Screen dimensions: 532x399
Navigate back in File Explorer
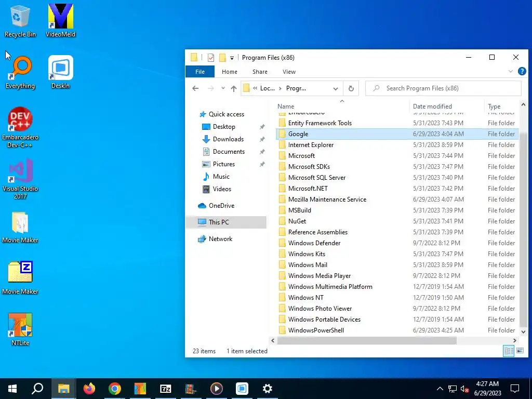pyautogui.click(x=195, y=88)
